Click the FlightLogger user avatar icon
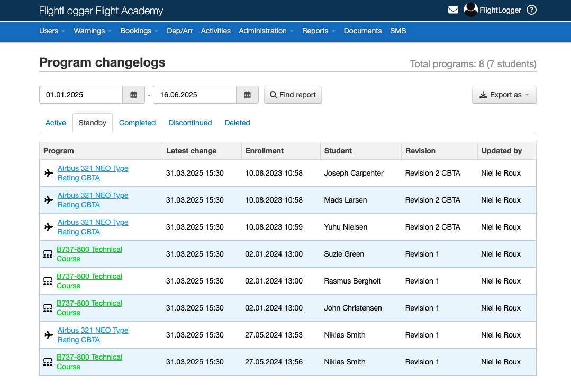 tap(470, 10)
